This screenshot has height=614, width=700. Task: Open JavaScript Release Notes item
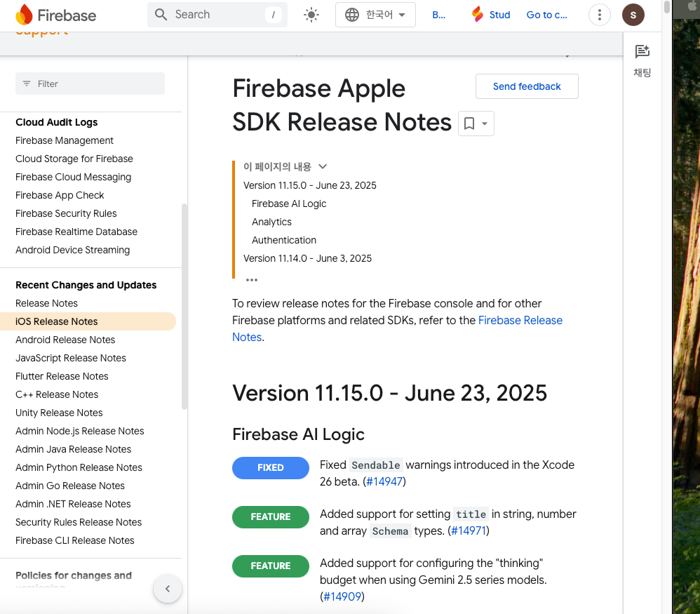click(x=71, y=358)
